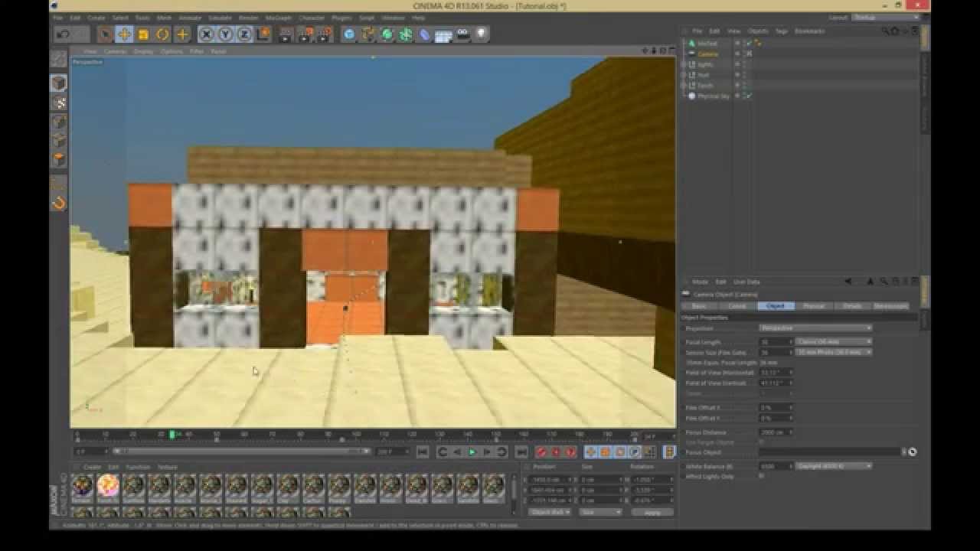The height and width of the screenshot is (551, 980).
Task: Activate the Rotate tool
Action: click(x=162, y=34)
